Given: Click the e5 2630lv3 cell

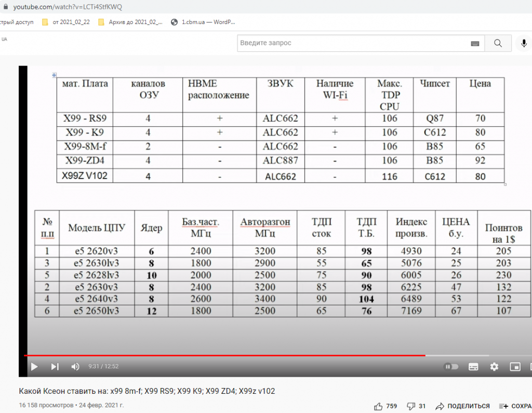Looking at the screenshot, I should [97, 263].
